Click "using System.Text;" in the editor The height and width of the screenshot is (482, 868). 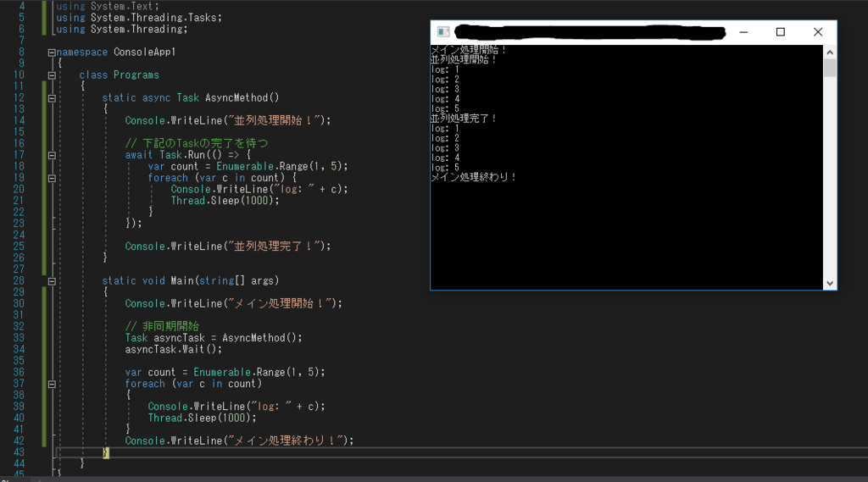point(108,6)
